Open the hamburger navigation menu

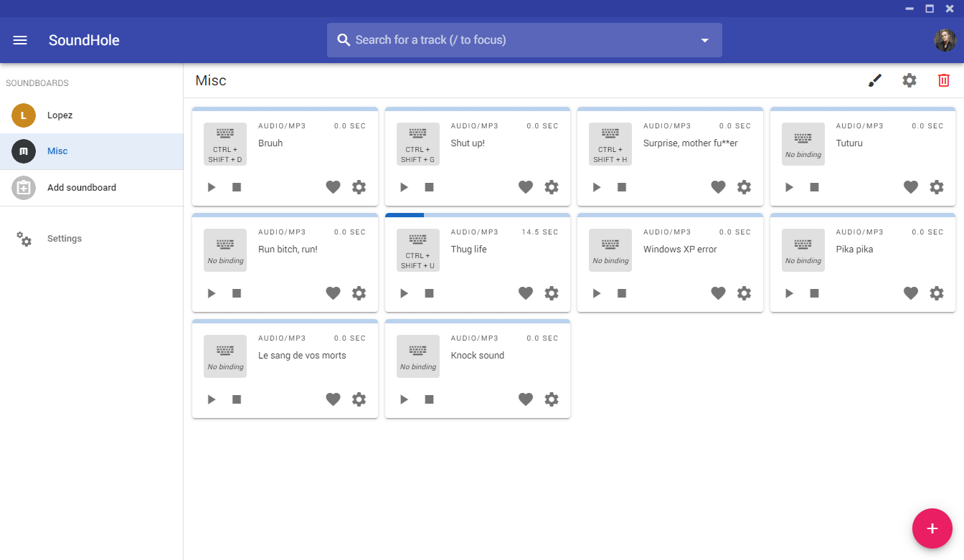(x=20, y=39)
